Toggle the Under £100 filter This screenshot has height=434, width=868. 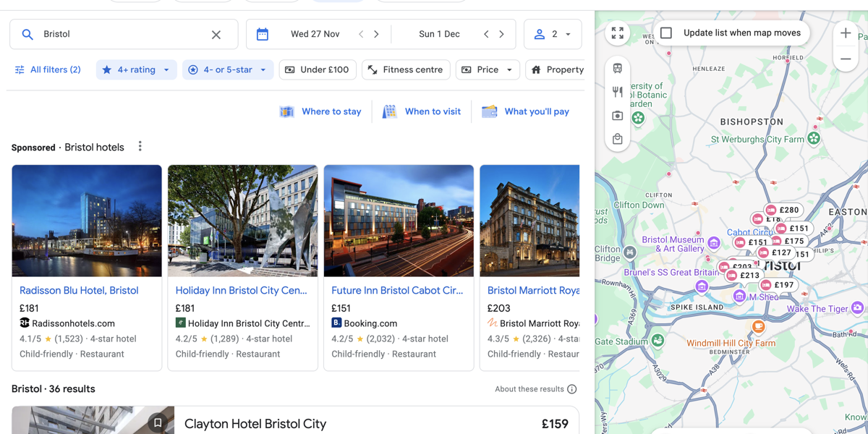[317, 69]
